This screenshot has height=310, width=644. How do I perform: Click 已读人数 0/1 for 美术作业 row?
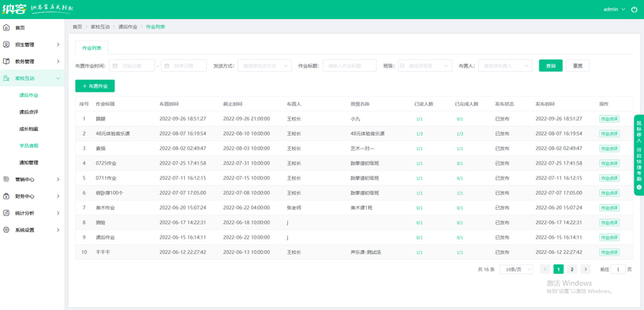click(x=419, y=208)
